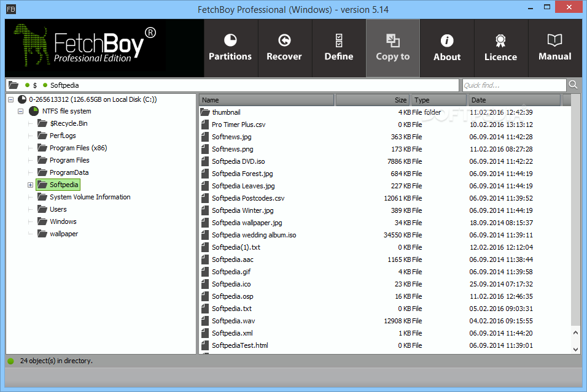The width and height of the screenshot is (587, 392).
Task: Open the About toolbar button
Action: point(447,48)
